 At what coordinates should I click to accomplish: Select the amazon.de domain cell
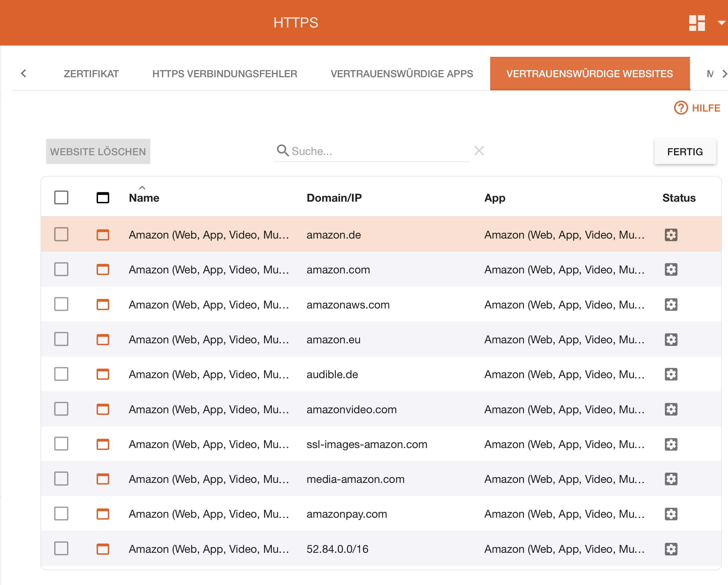[x=334, y=235]
